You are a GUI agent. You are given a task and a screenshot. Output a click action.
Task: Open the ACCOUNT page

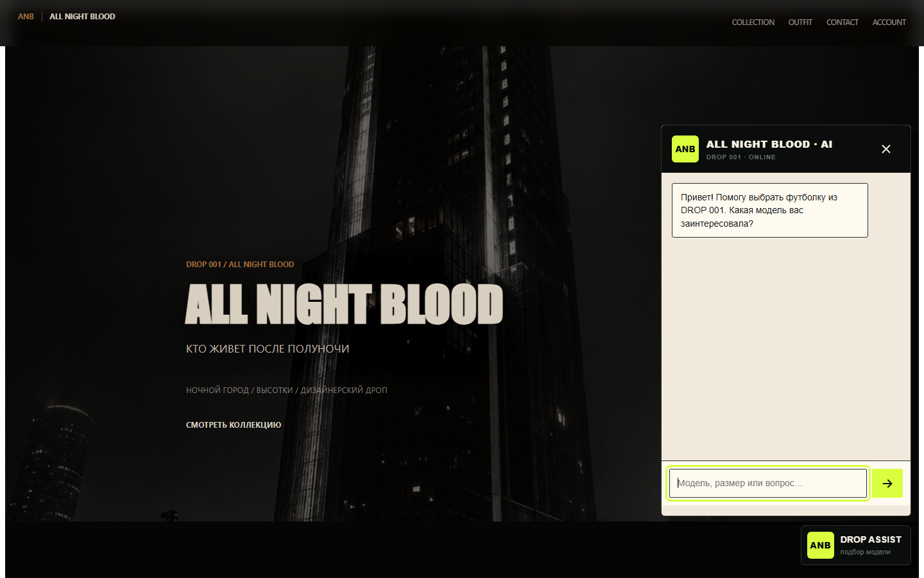click(x=889, y=22)
